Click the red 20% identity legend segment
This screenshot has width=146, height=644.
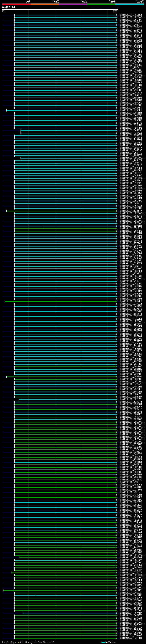point(16,4)
